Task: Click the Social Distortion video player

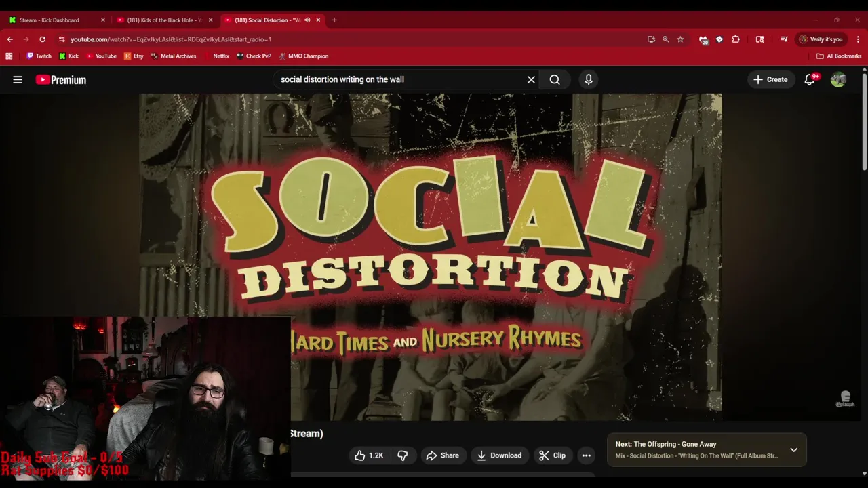Action: click(x=431, y=257)
